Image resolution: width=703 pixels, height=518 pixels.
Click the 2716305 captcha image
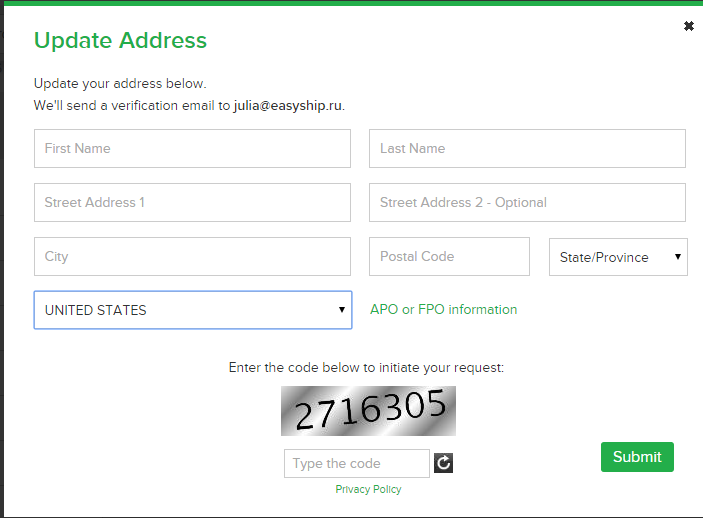[x=368, y=411]
